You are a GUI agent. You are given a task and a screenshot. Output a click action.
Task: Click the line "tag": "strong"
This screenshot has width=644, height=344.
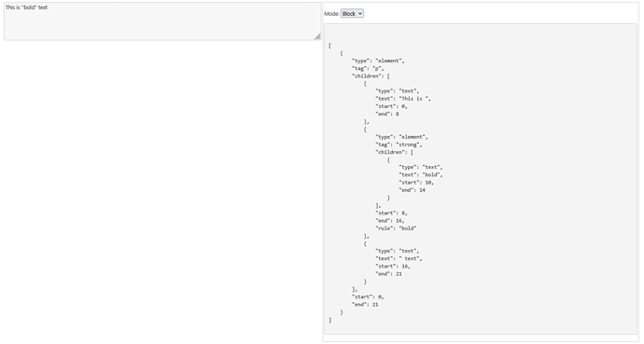[x=399, y=144]
